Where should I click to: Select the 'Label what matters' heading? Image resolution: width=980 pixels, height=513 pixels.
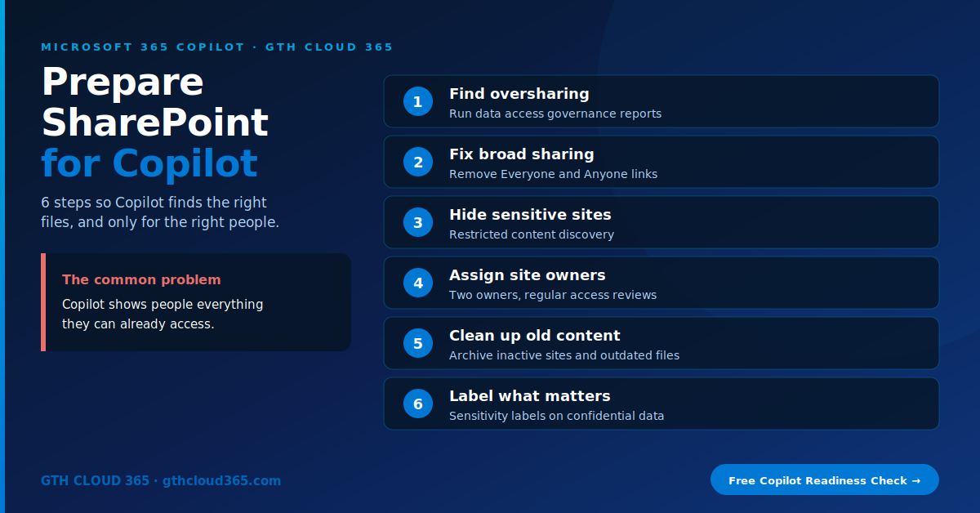point(530,396)
